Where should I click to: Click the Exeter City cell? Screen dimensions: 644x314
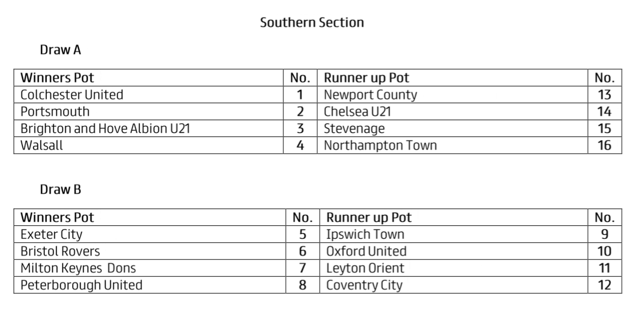coord(51,234)
